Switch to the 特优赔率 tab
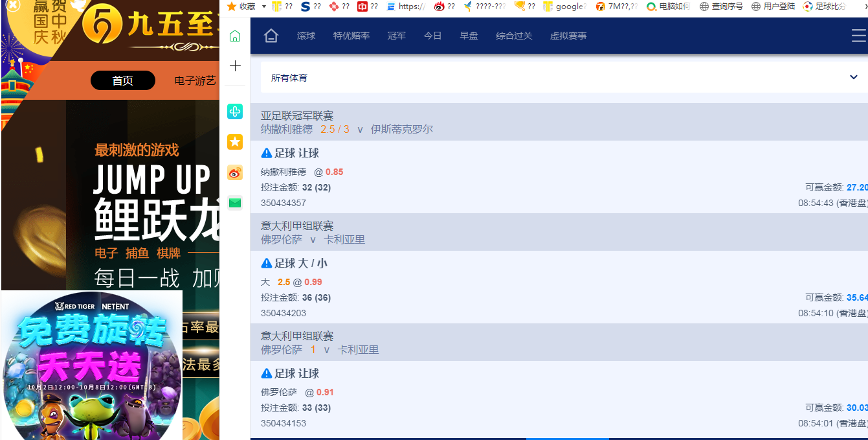The width and height of the screenshot is (868, 440). (x=351, y=36)
